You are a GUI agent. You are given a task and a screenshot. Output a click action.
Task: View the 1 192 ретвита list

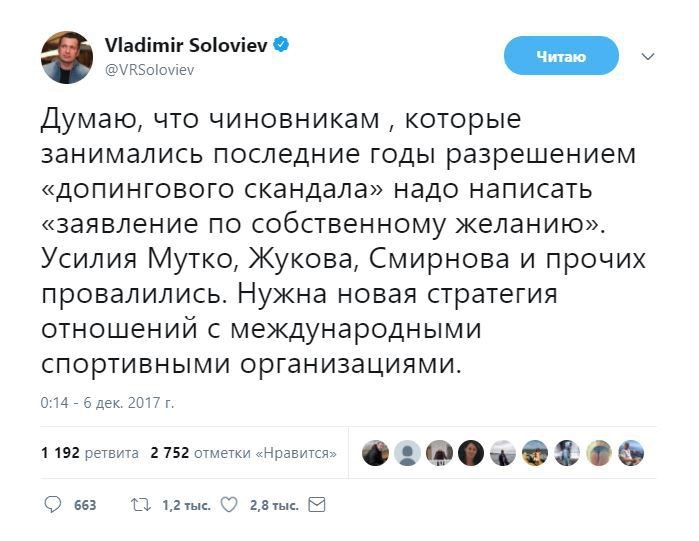90,452
